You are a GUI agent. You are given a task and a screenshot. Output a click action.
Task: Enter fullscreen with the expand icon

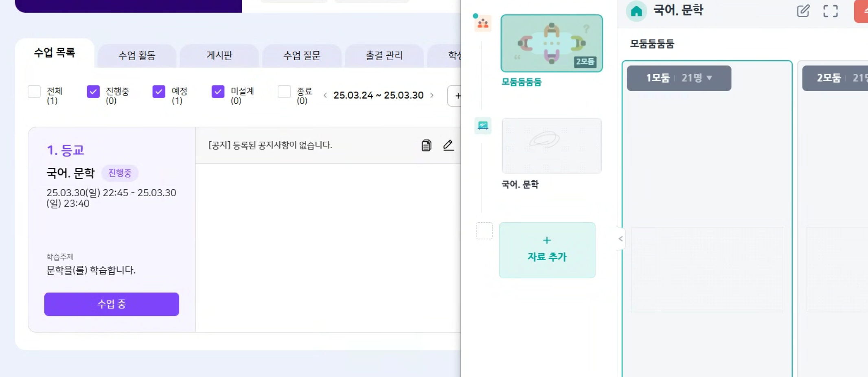(830, 11)
